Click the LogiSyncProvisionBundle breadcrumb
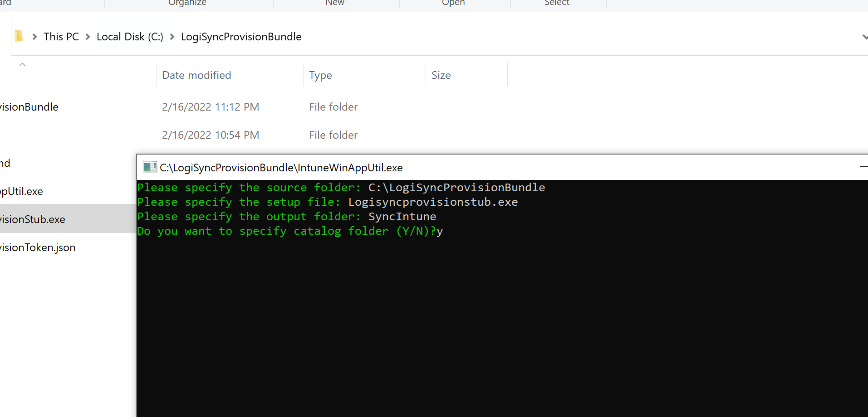The image size is (868, 417). click(241, 37)
